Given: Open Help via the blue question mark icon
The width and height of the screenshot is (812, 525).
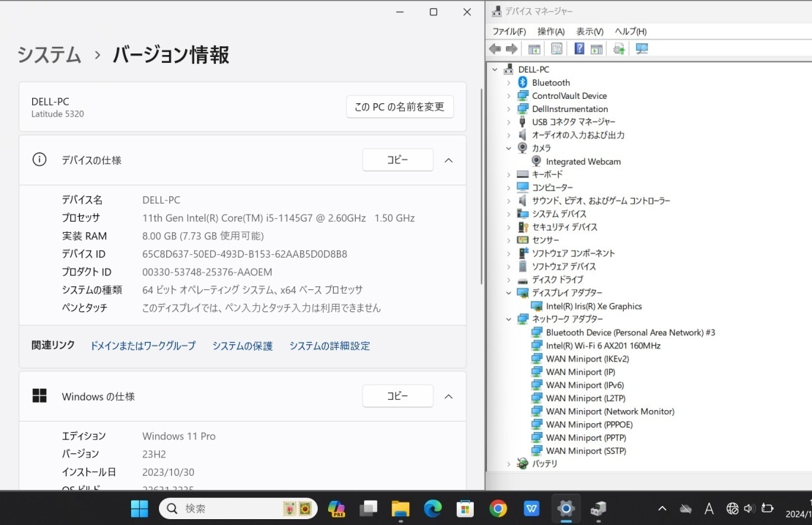Looking at the screenshot, I should pyautogui.click(x=579, y=48).
